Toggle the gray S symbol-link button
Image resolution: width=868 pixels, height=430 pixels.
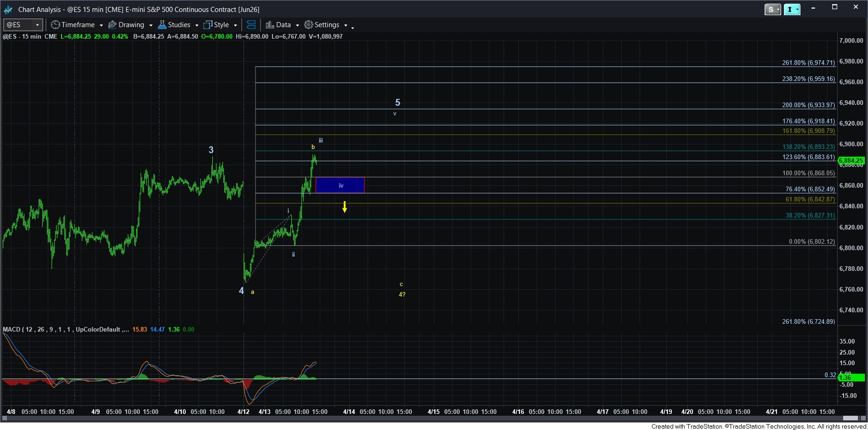click(x=772, y=9)
